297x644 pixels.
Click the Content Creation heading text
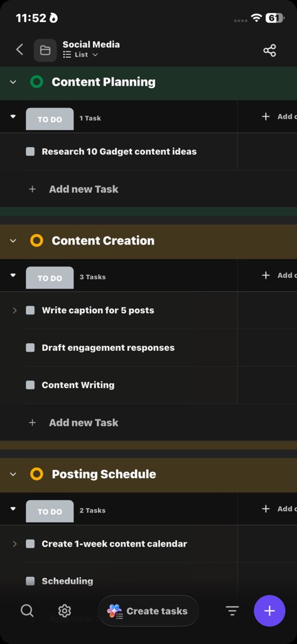103,241
